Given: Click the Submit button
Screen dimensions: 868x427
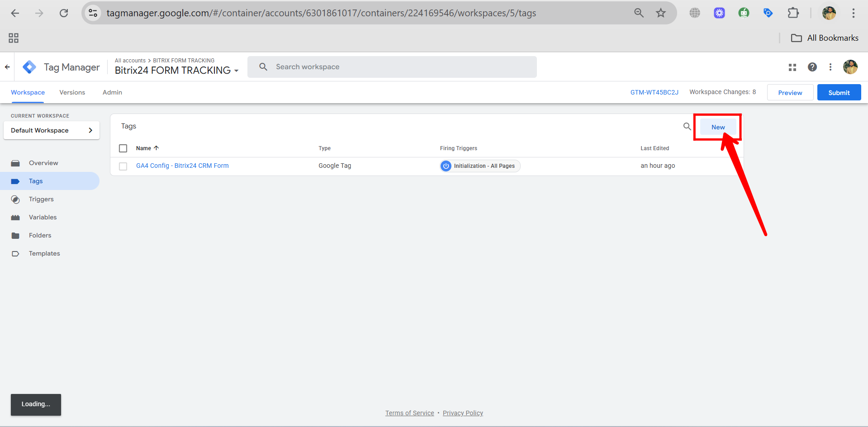Looking at the screenshot, I should coord(839,92).
